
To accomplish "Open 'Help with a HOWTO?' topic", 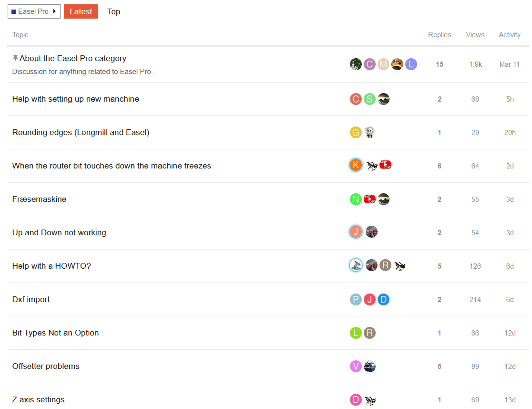I will 51,266.
